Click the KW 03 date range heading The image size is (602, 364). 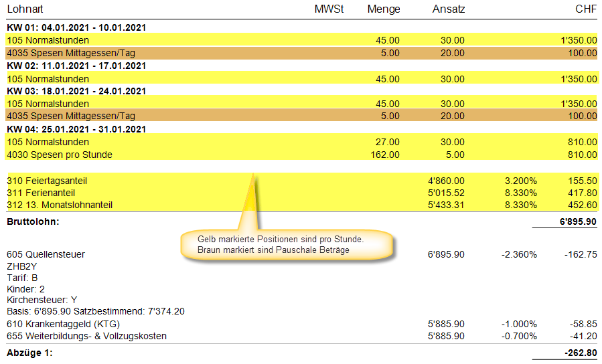pos(76,91)
